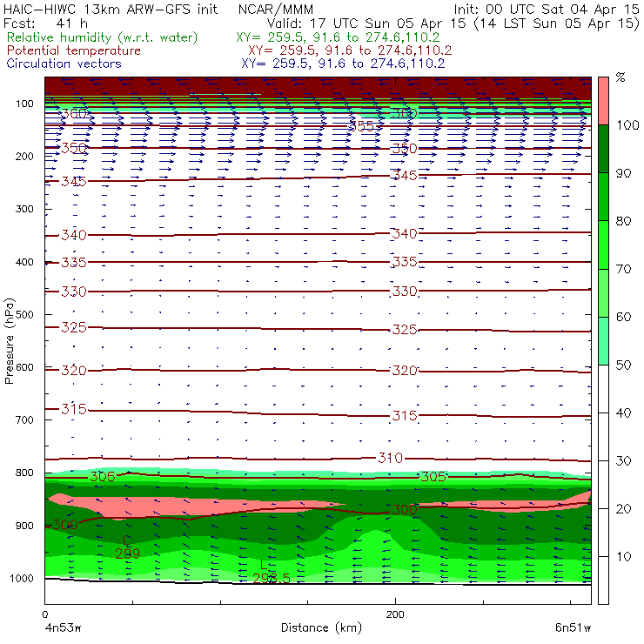This screenshot has width=644, height=644.
Task: Click the pressure axis '900' tick label
Action: [24, 526]
